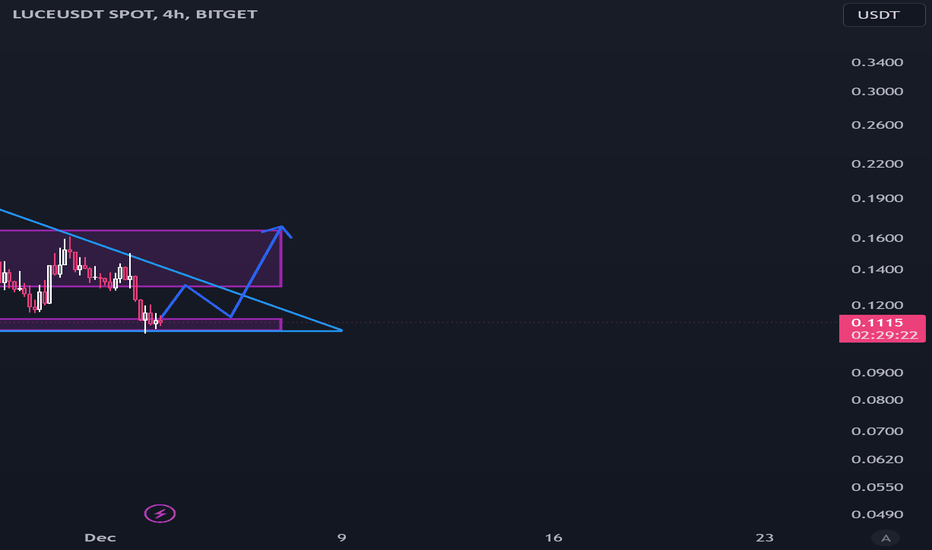Click the 0.2600 price axis label
Image resolution: width=932 pixels, height=550 pixels.
click(x=877, y=125)
